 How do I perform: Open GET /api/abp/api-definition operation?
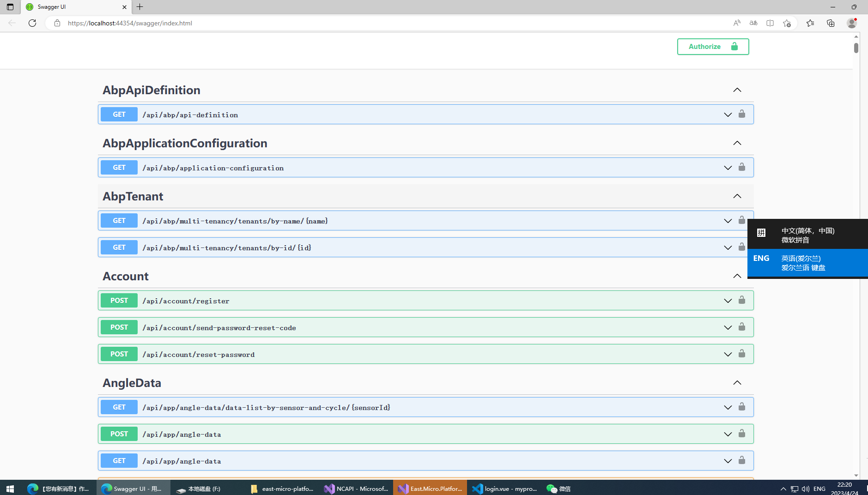[425, 115]
